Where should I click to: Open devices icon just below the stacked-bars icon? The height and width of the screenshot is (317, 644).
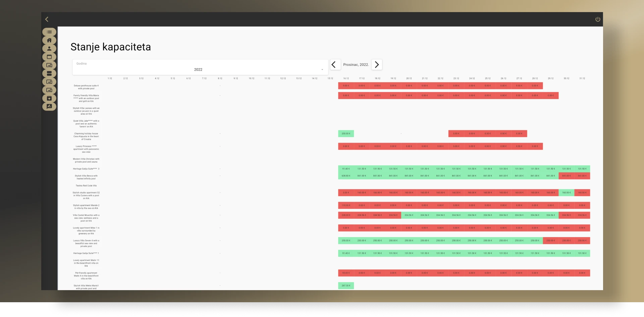(x=49, y=82)
